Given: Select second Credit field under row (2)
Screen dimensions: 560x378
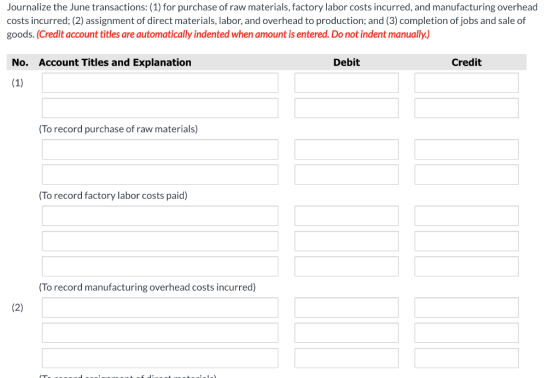Looking at the screenshot, I should [x=466, y=333].
